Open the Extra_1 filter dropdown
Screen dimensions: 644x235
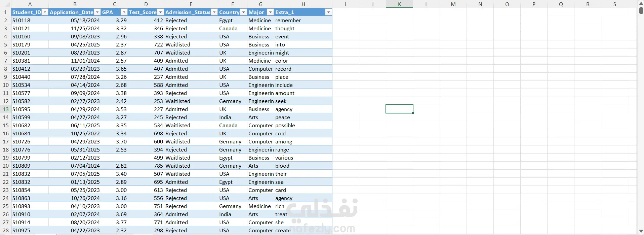coord(328,12)
